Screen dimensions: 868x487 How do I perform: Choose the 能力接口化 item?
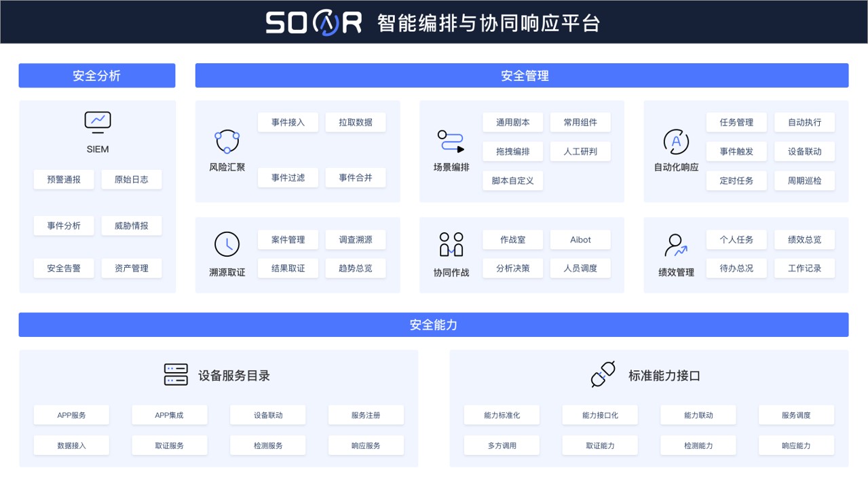[600, 415]
